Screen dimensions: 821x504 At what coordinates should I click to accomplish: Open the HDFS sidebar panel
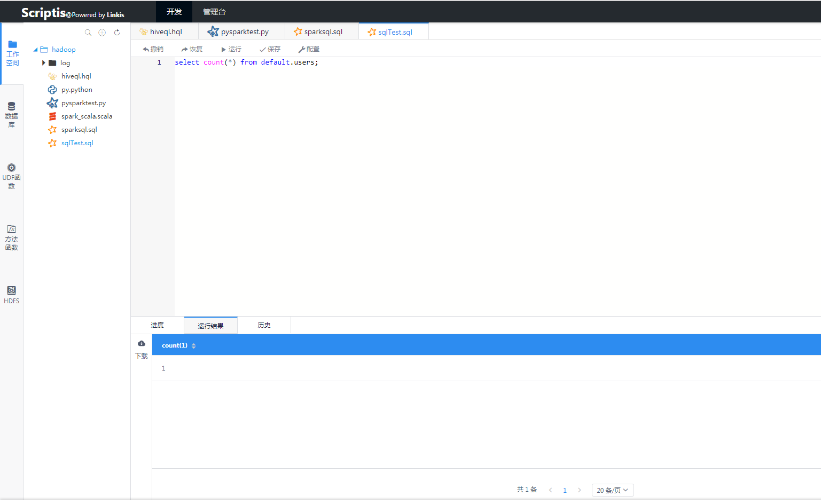(x=11, y=294)
